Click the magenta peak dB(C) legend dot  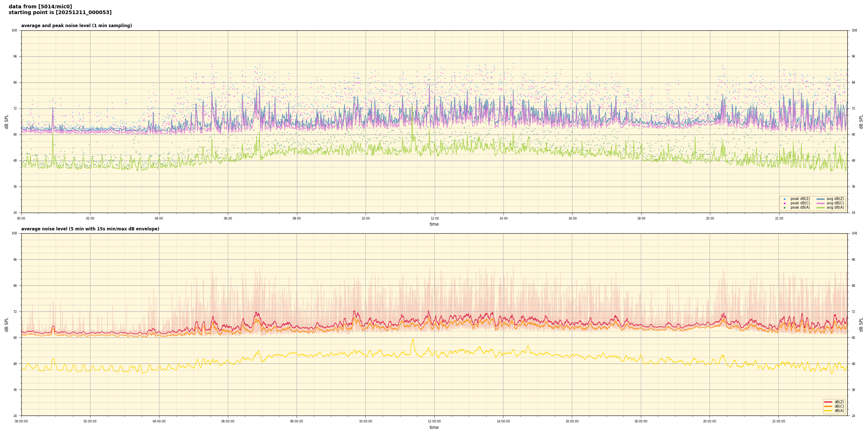(x=784, y=203)
